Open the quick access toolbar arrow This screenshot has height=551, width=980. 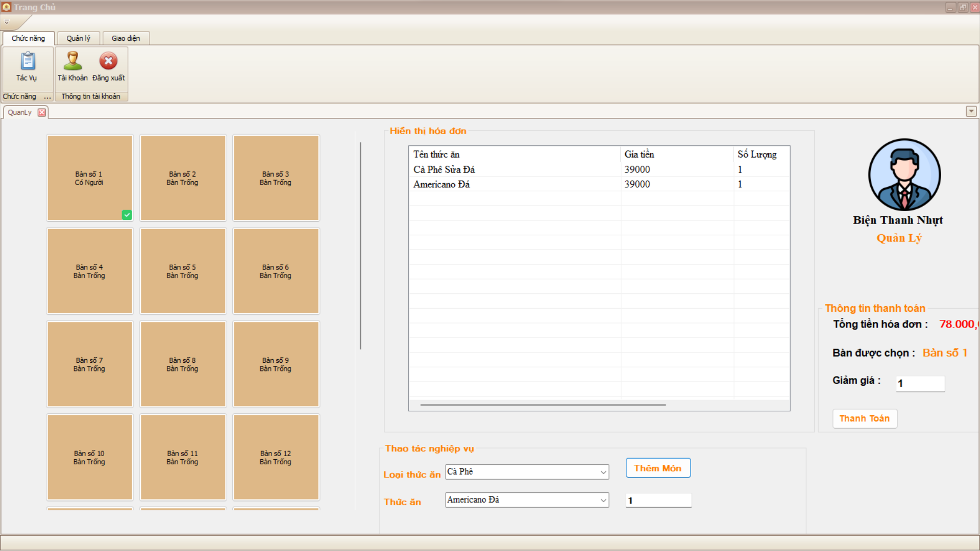coord(7,22)
